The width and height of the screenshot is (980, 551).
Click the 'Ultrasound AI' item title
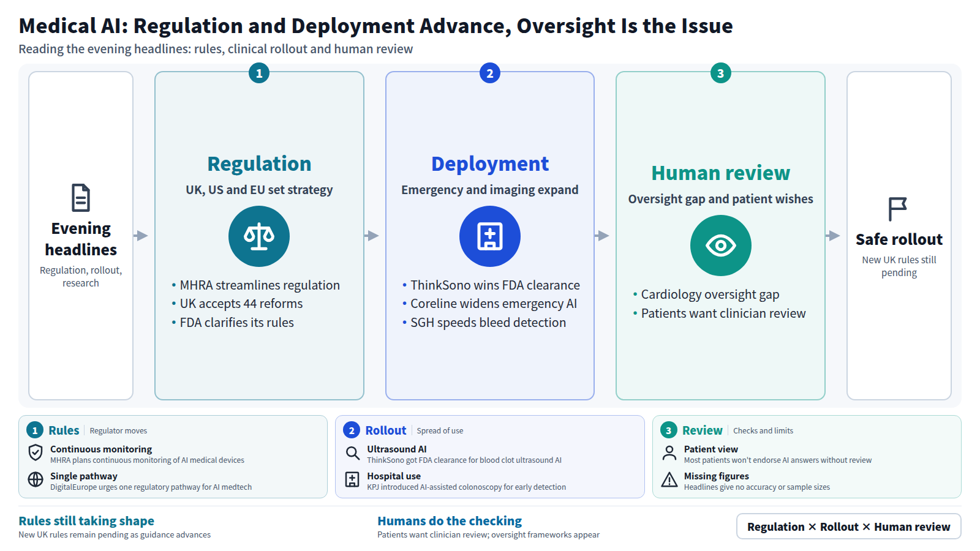(x=397, y=449)
